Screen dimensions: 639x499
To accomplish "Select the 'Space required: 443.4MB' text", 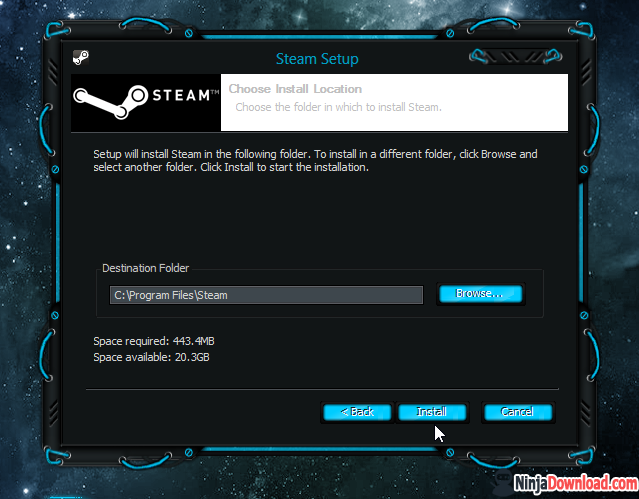I will (x=154, y=341).
